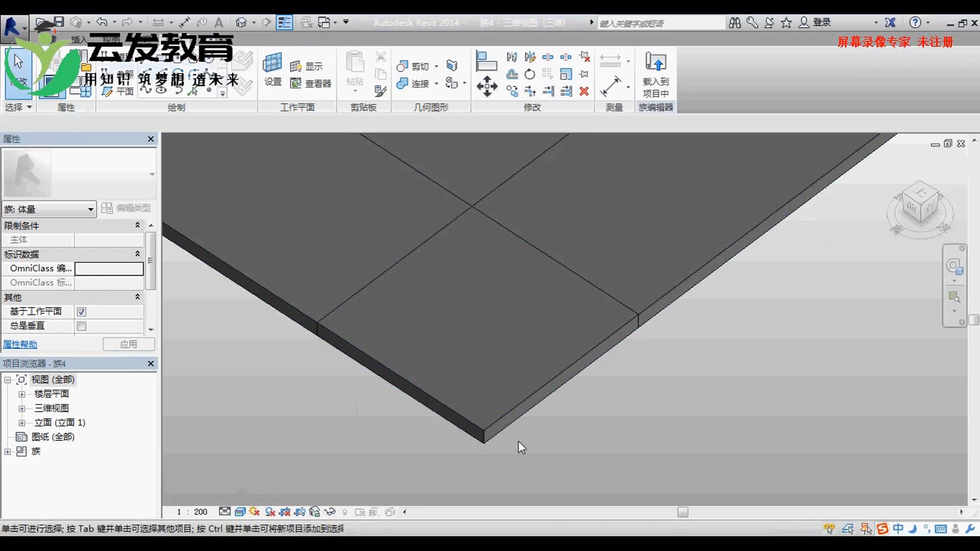Open the 连接 dropdown arrow
This screenshot has width=980, height=551.
pyautogui.click(x=436, y=84)
